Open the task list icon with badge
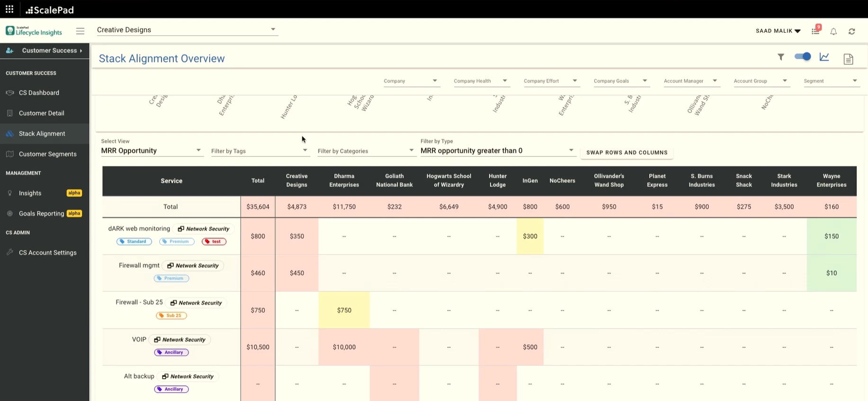This screenshot has height=401, width=868. (x=815, y=31)
